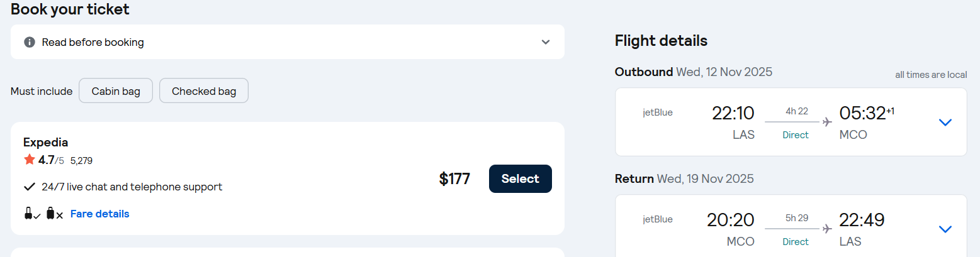Expand the Read before booking section
This screenshot has height=257, width=980.
545,42
